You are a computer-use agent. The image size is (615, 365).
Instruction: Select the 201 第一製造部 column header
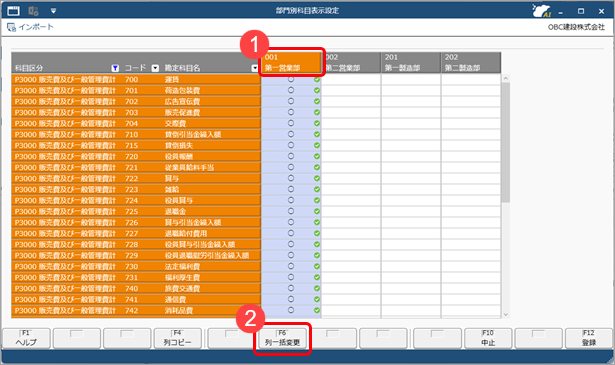(x=411, y=63)
